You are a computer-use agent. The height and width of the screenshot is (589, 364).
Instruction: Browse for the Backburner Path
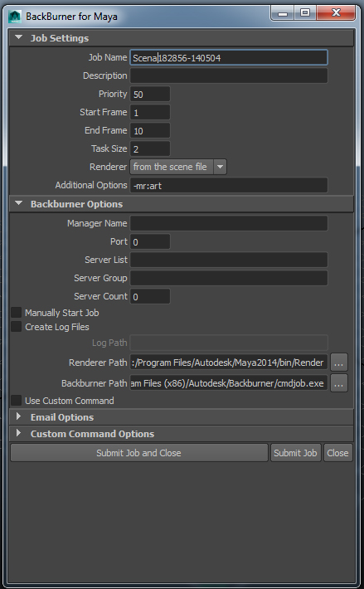click(x=339, y=383)
